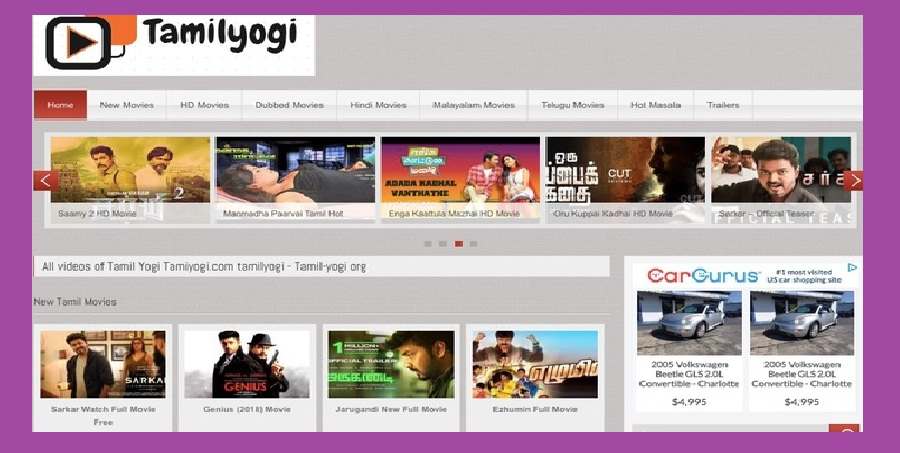Open the Home tab
The height and width of the screenshot is (453, 900).
point(60,105)
